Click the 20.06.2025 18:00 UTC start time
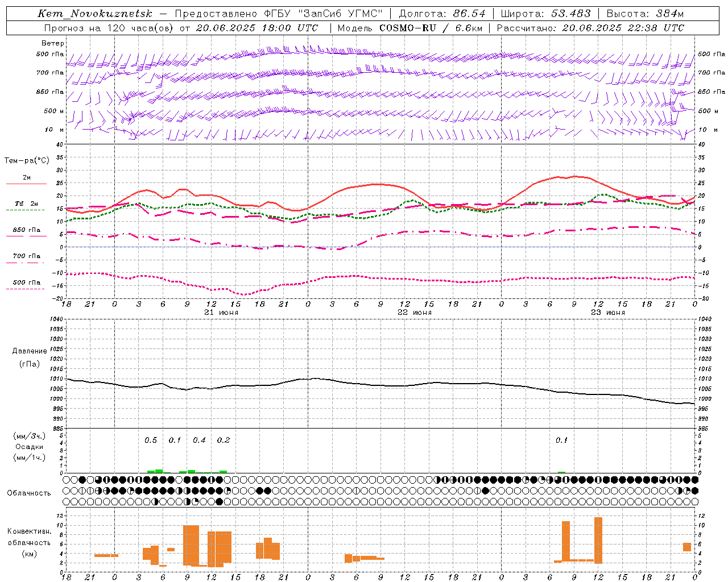728x582 pixels. pyautogui.click(x=257, y=28)
